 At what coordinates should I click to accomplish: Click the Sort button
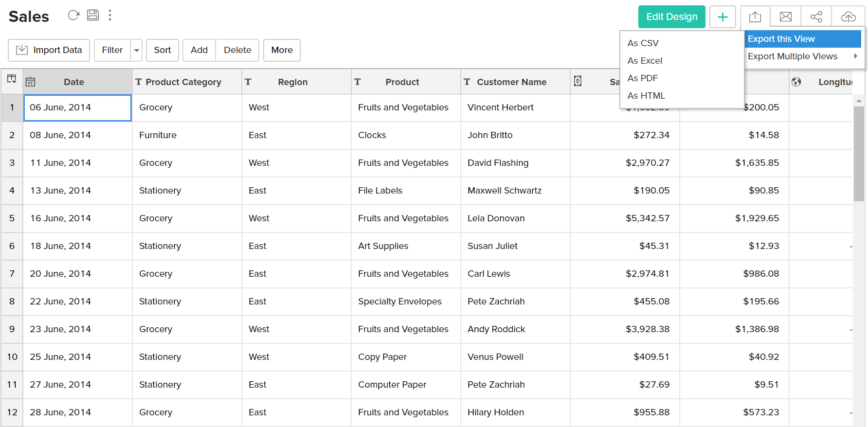tap(163, 51)
